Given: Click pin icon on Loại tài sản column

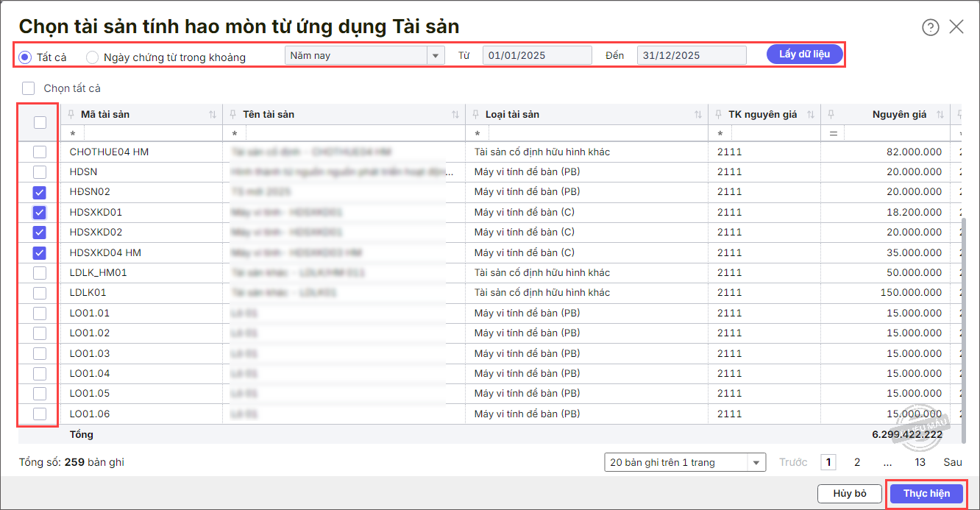Looking at the screenshot, I should pos(475,114).
